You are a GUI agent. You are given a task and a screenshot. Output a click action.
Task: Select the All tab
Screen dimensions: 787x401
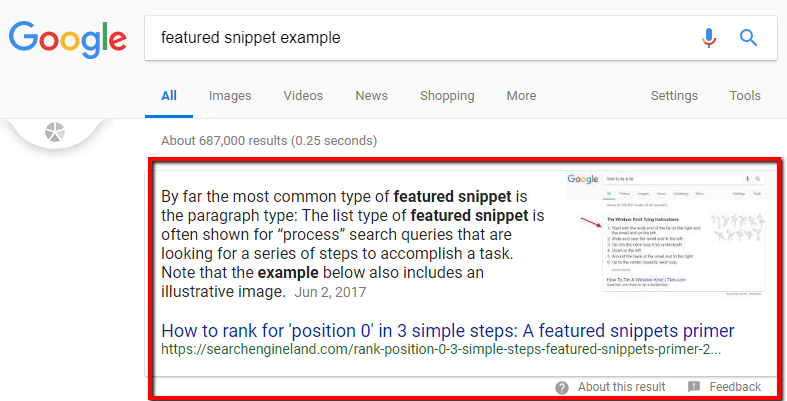pos(169,96)
